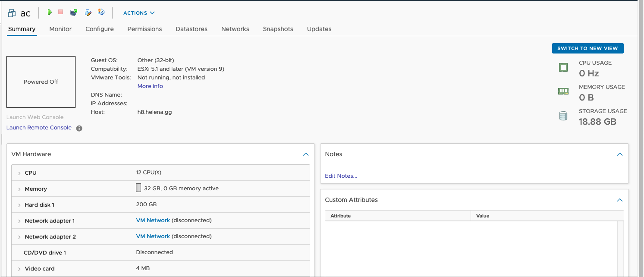Expand the Hard disk 1 row
Image resolution: width=644 pixels, height=277 pixels.
point(19,205)
